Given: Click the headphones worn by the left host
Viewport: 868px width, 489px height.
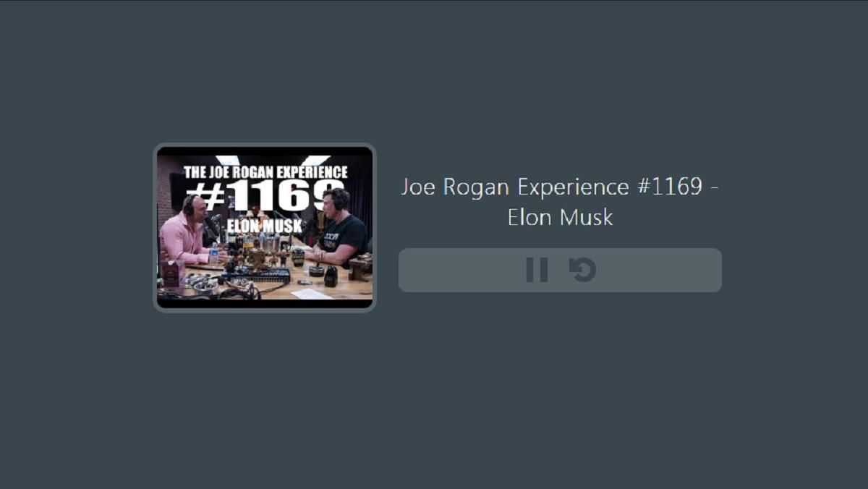Looking at the screenshot, I should click(190, 205).
